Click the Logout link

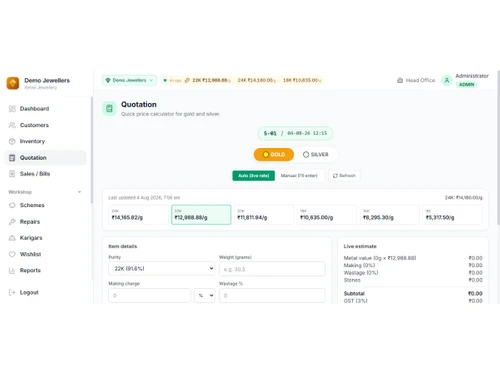click(29, 292)
